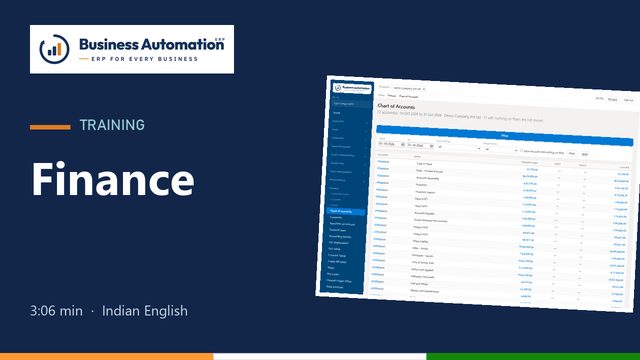Open the highlighted Chart of Accounts sidebar item
This screenshot has width=640, height=360.
tap(346, 211)
